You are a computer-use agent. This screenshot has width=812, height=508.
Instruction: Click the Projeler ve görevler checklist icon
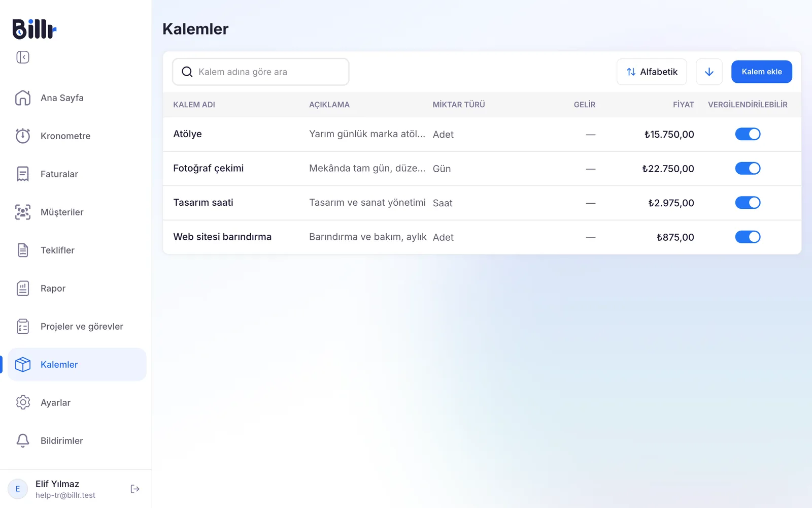[x=23, y=326]
